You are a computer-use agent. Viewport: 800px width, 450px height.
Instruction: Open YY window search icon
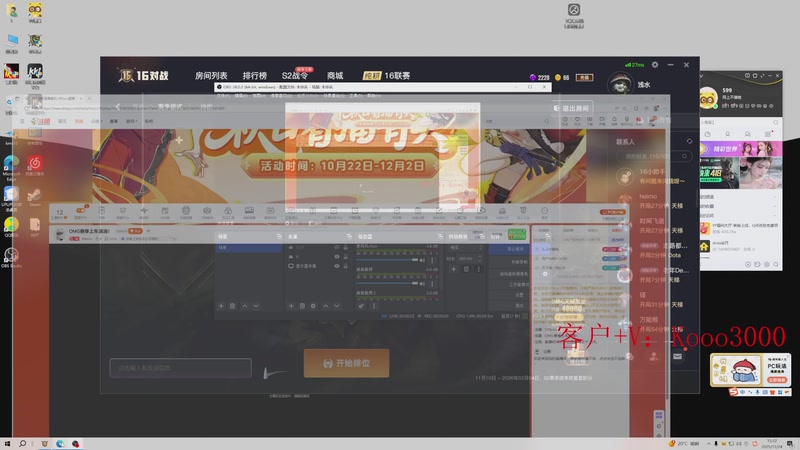point(776,122)
